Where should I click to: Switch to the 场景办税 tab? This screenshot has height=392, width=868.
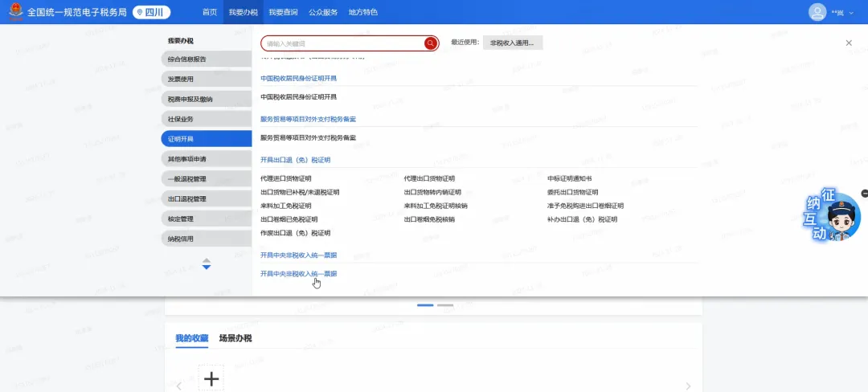(x=235, y=338)
